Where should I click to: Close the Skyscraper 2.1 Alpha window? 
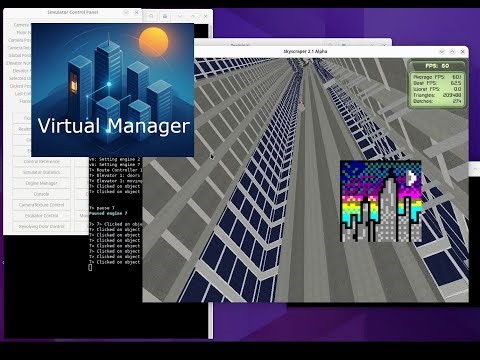pos(463,52)
